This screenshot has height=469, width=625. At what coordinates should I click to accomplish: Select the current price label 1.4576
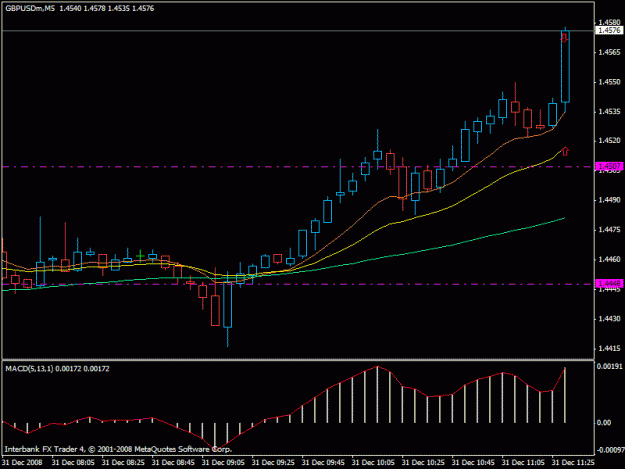coord(609,30)
